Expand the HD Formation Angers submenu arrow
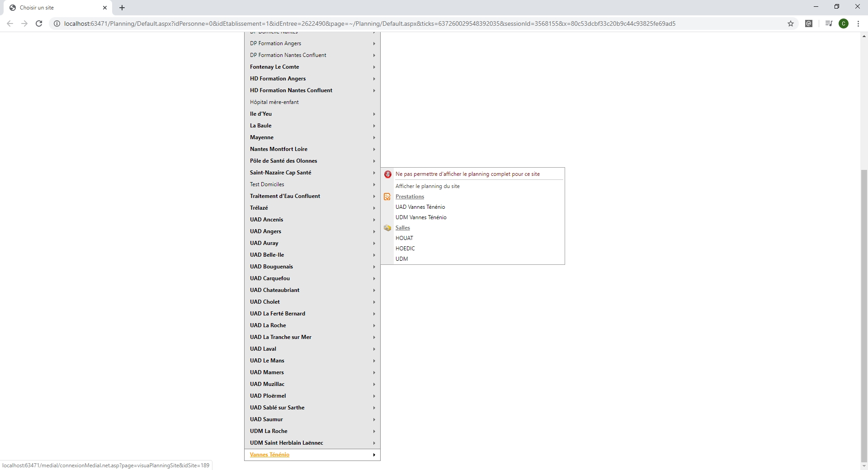 pos(374,79)
